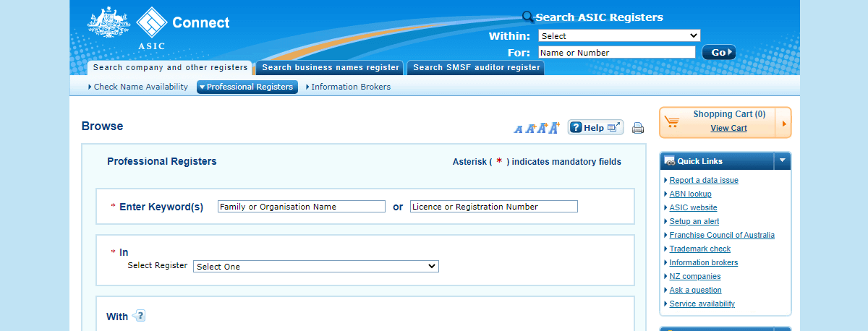Screen dimensions: 868x331
Task: Open the Within search dropdown
Action: pyautogui.click(x=619, y=35)
